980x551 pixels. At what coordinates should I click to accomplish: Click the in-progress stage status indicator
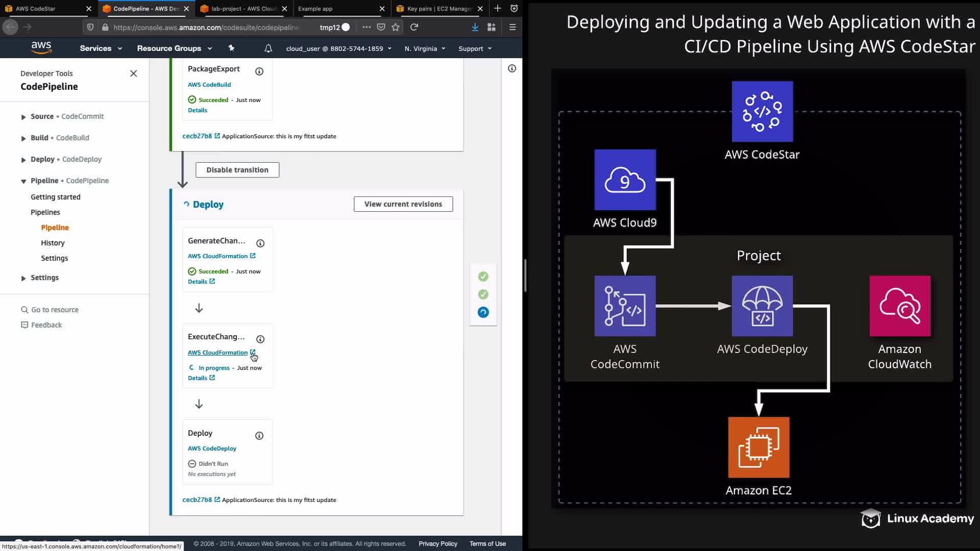(483, 312)
